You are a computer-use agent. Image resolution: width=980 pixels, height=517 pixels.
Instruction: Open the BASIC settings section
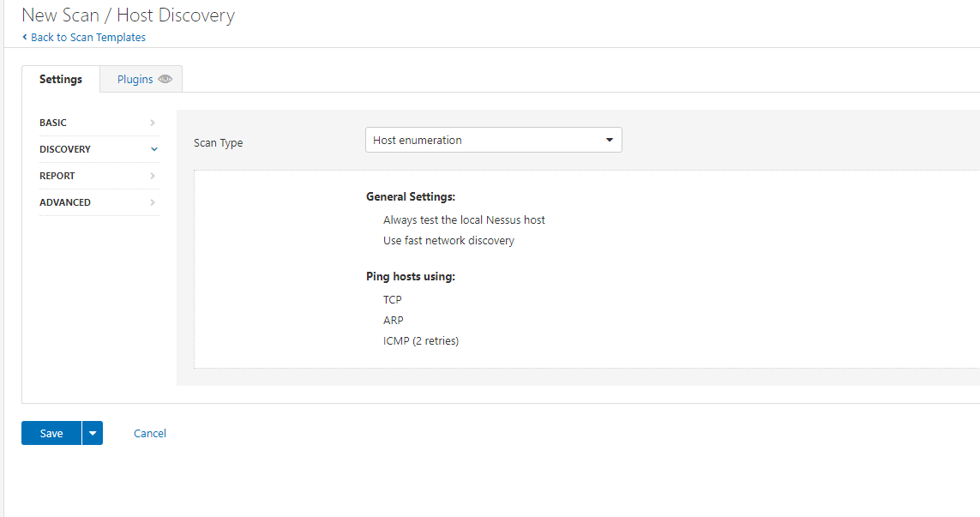coord(99,123)
